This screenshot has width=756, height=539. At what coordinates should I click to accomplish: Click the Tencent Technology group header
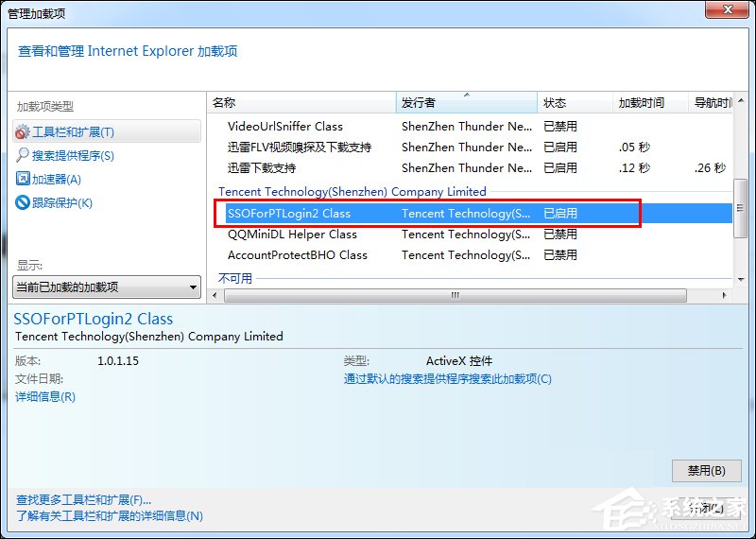click(x=352, y=192)
